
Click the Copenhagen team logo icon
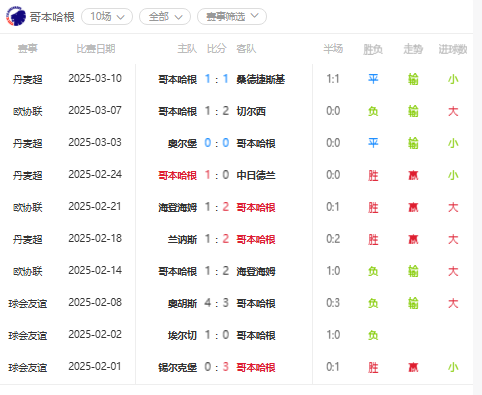tap(16, 16)
